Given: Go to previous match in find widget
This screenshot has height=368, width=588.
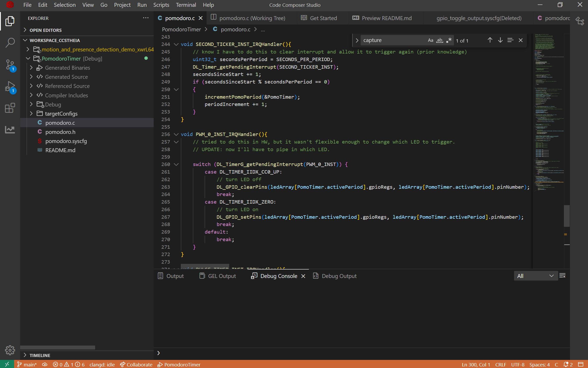Looking at the screenshot, I should coord(490,40).
